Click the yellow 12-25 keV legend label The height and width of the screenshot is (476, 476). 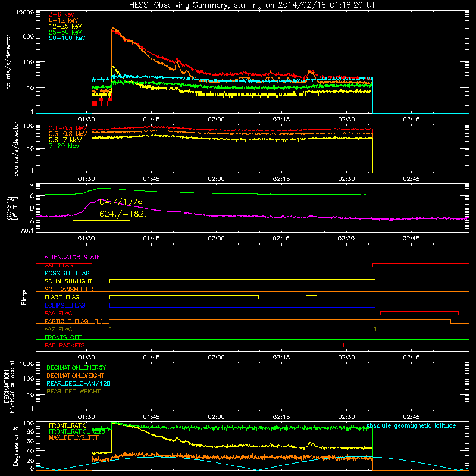pyautogui.click(x=65, y=26)
